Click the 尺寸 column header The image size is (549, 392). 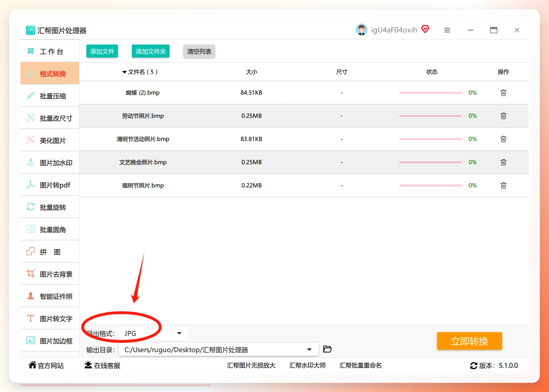tap(342, 72)
